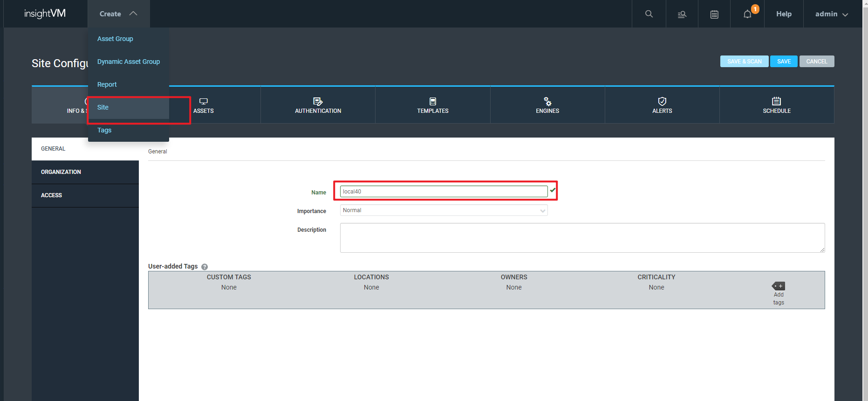868x401 pixels.
Task: Open the search magnifier icon
Action: 649,14
